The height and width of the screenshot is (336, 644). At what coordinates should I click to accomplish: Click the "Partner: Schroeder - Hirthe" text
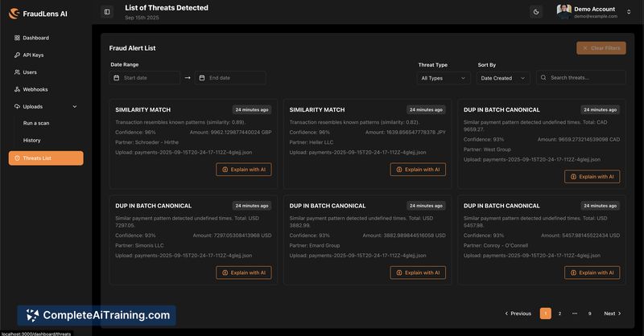(x=147, y=142)
